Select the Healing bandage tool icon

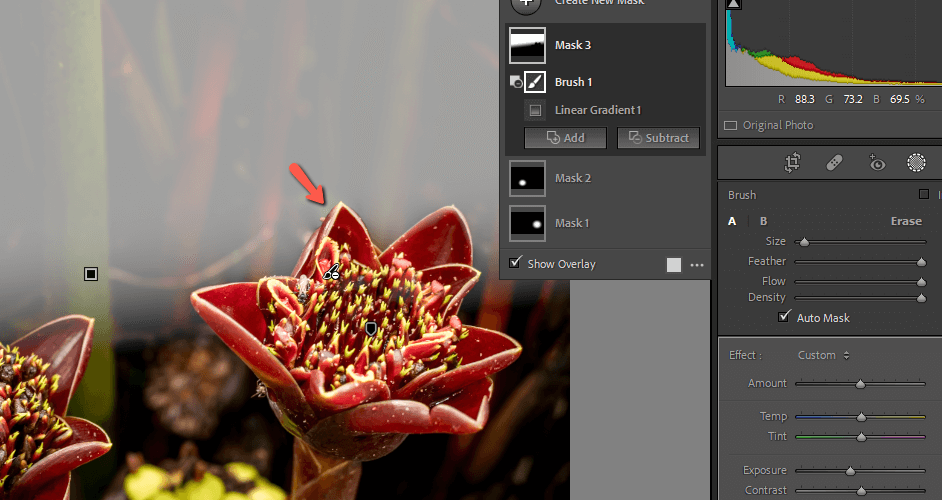pos(834,163)
